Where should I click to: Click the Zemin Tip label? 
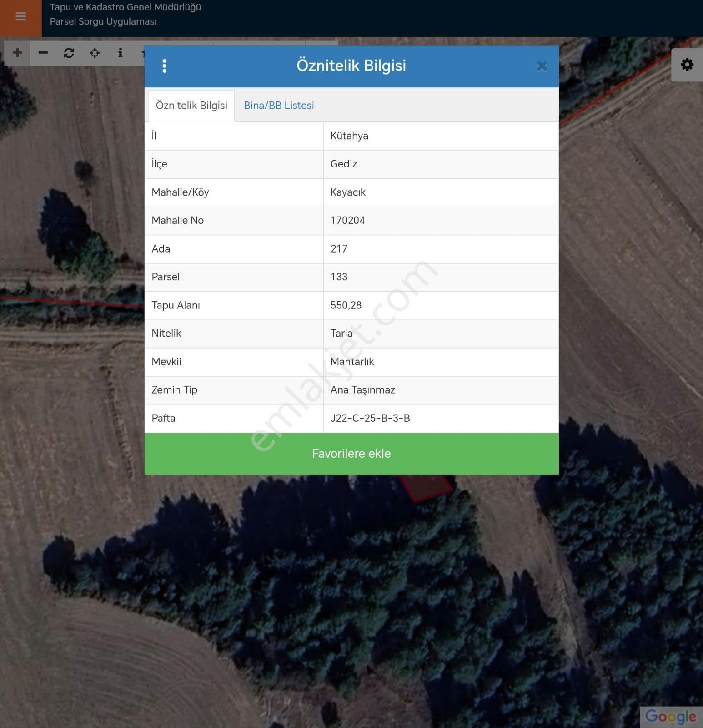point(174,390)
